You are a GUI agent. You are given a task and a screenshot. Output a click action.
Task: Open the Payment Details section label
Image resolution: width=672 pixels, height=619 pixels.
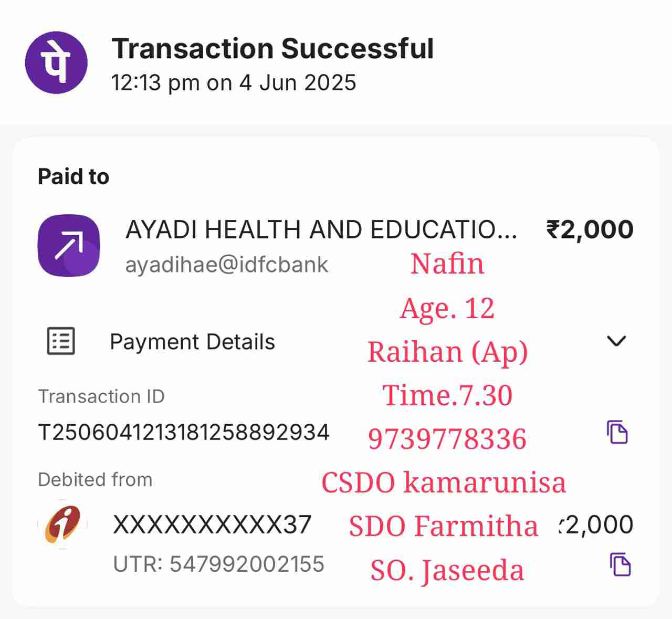tap(192, 342)
